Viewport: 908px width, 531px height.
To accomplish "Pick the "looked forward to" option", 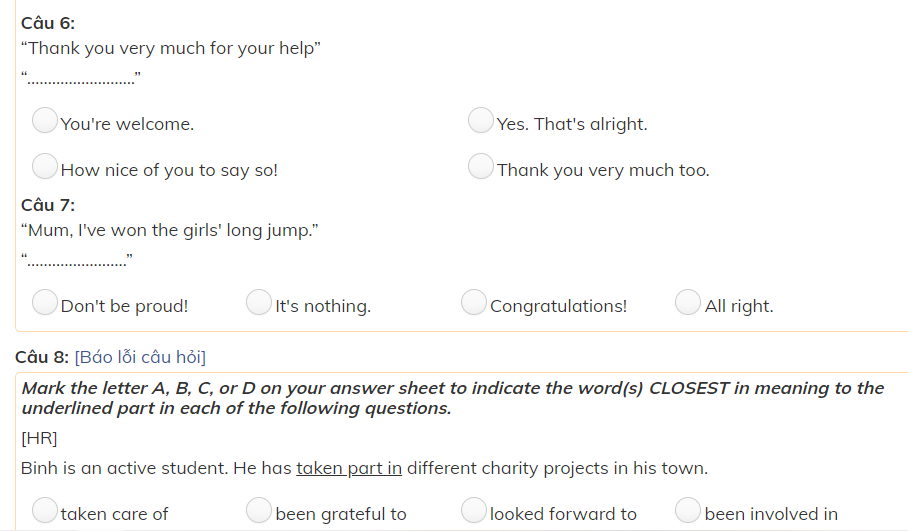I will (474, 510).
